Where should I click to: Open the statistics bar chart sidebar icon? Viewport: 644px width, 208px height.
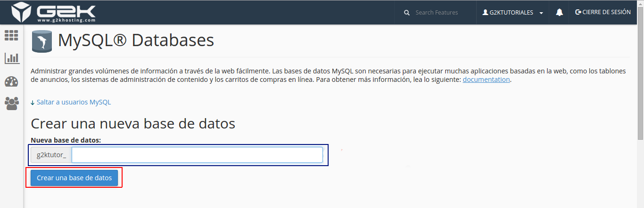[12, 58]
